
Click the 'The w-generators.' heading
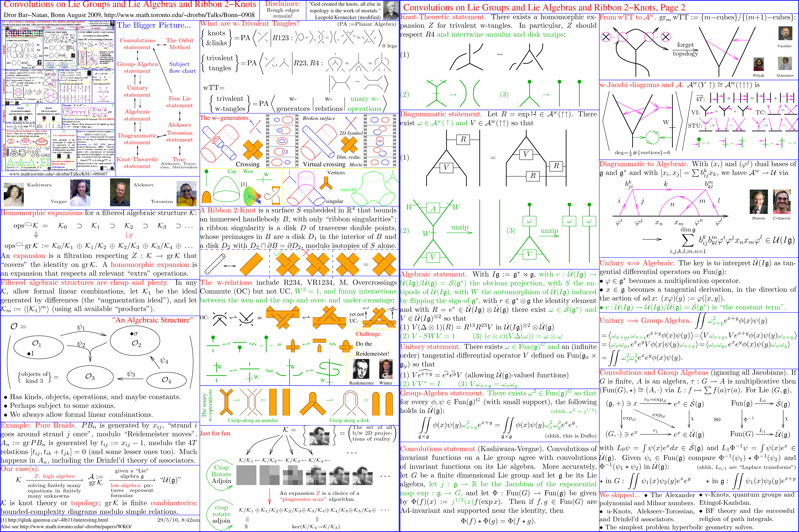click(x=225, y=118)
